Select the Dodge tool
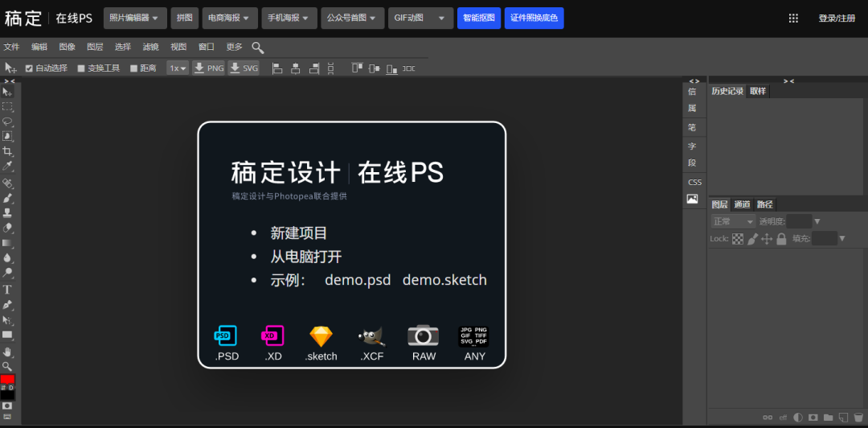 (x=7, y=272)
